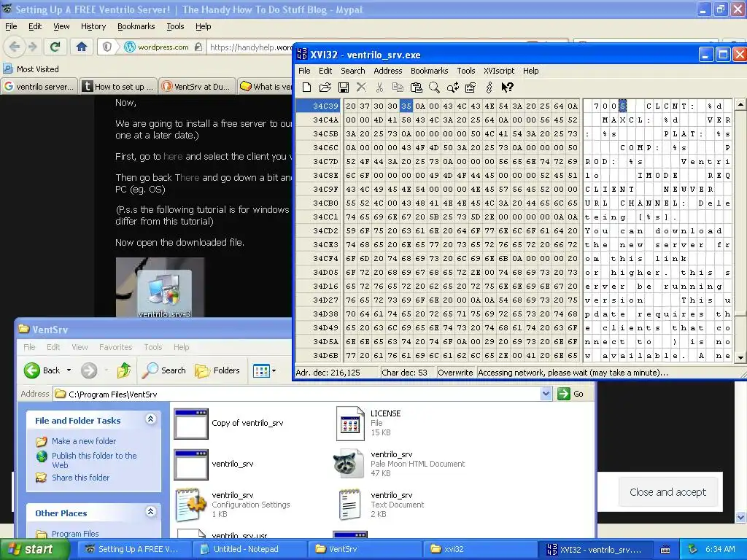Click the green Back button in VentSrv window
Viewport: 747px width, 560px height.
click(42, 370)
